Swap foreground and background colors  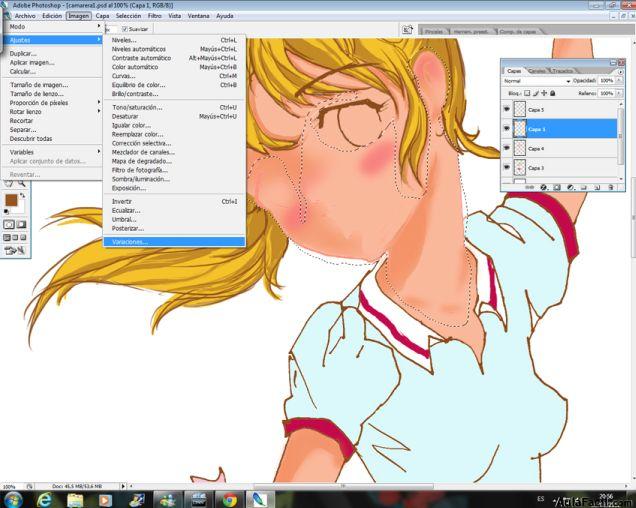click(x=22, y=196)
